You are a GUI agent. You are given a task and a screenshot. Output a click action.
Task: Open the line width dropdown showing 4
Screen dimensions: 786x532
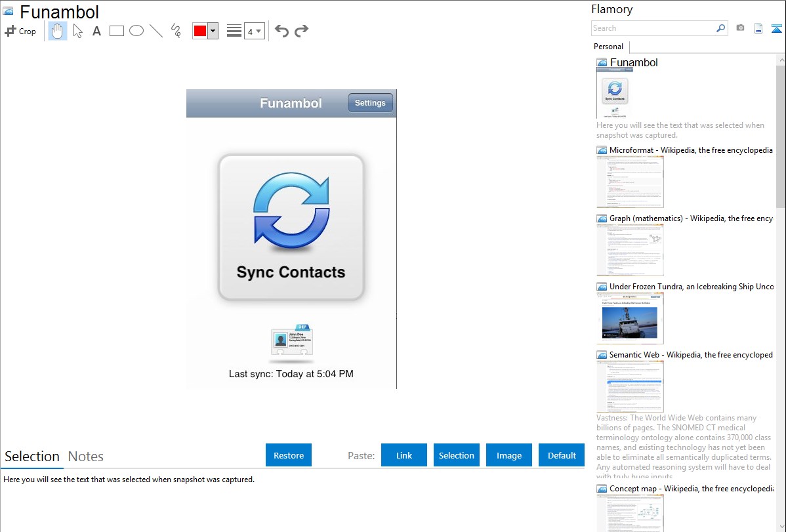[255, 31]
